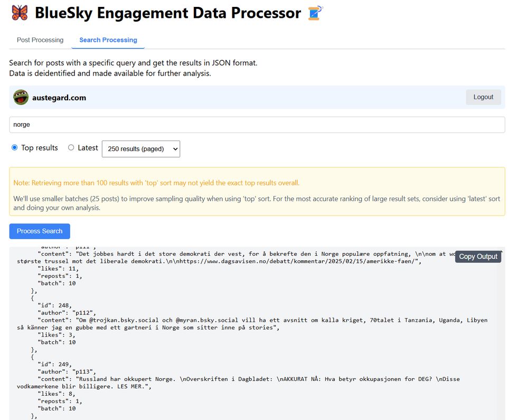Click the abacus emoji in the page title
The image size is (528, 420).
(315, 14)
